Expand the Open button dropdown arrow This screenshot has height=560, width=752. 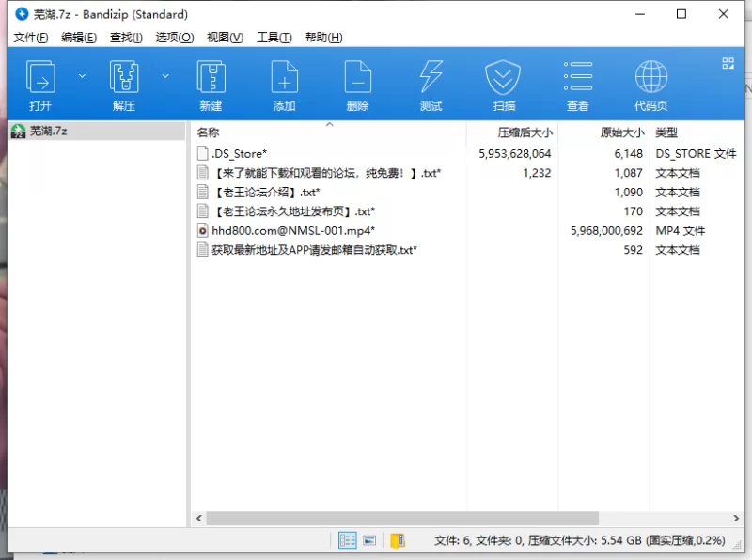(82, 76)
